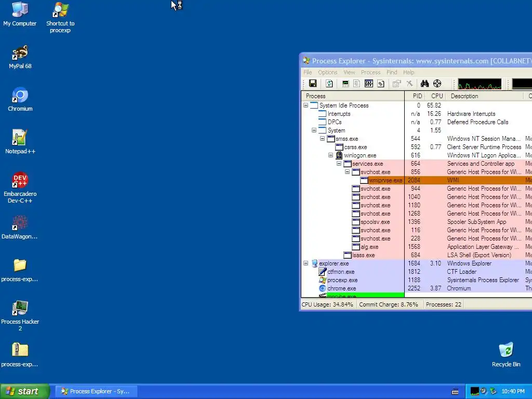532x399 pixels.
Task: Click the binoculars Find toolbar icon
Action: click(424, 84)
